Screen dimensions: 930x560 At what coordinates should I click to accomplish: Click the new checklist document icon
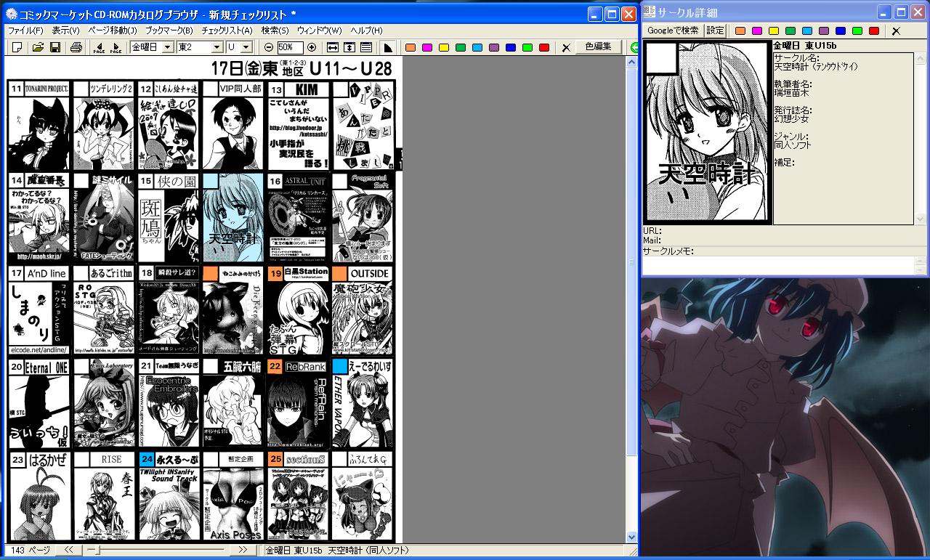click(17, 47)
